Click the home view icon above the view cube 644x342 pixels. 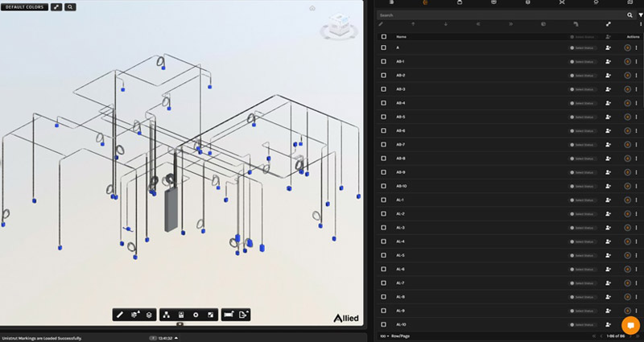312,8
